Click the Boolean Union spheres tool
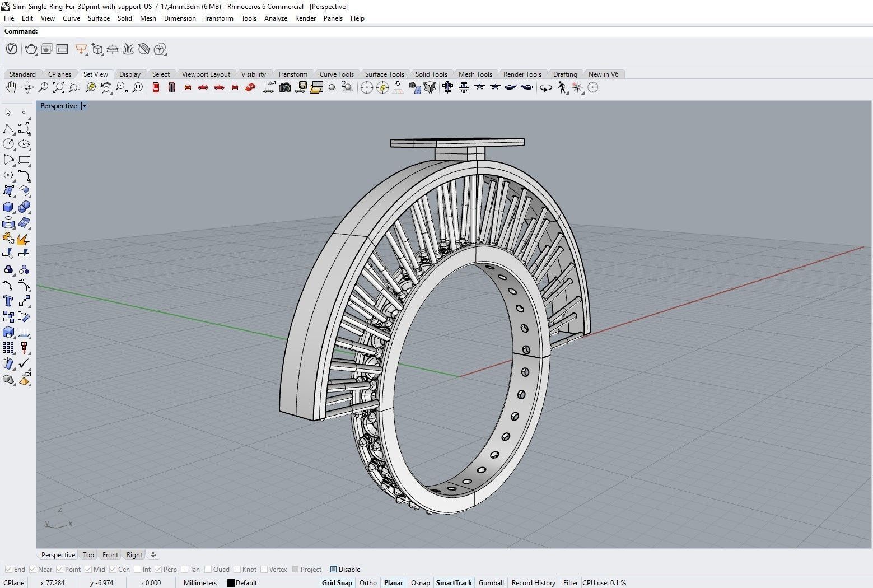 coord(24,207)
